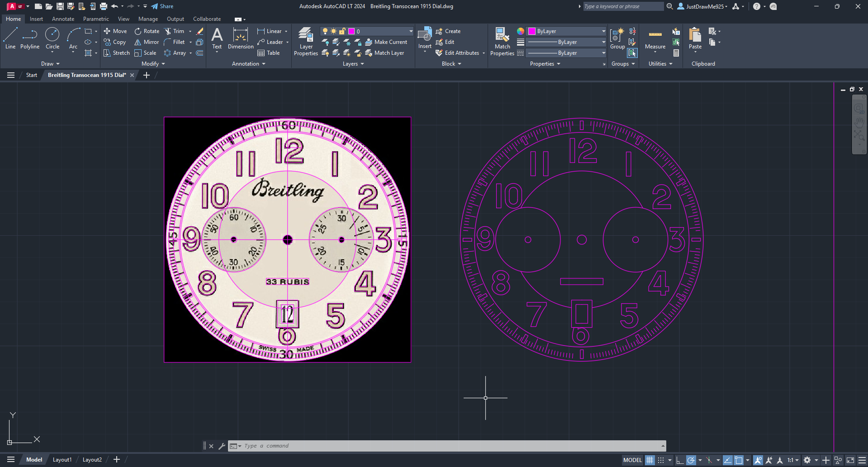Open the Insert ribbon tab
The width and height of the screenshot is (868, 467).
(36, 19)
